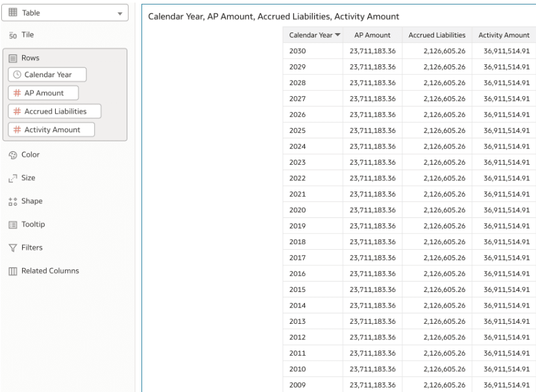This screenshot has height=392, width=536.
Task: Click the hash icon on Accrued Liabilities pill
Action: [17, 112]
